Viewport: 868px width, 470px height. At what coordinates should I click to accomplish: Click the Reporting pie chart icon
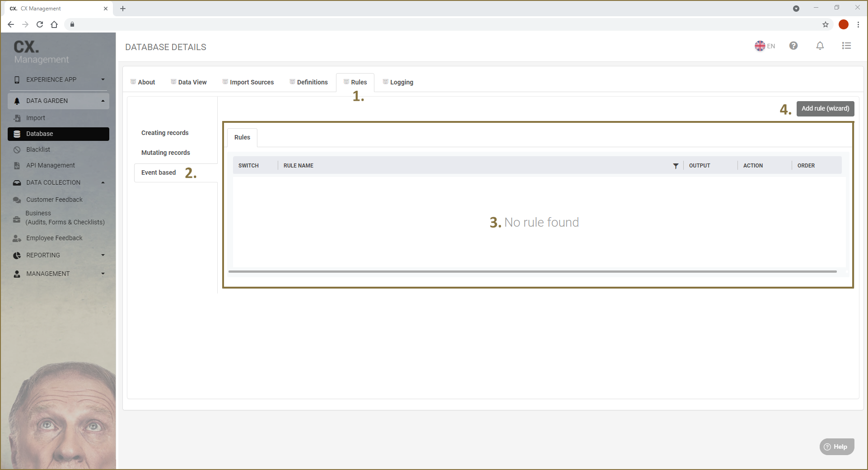pyautogui.click(x=17, y=255)
